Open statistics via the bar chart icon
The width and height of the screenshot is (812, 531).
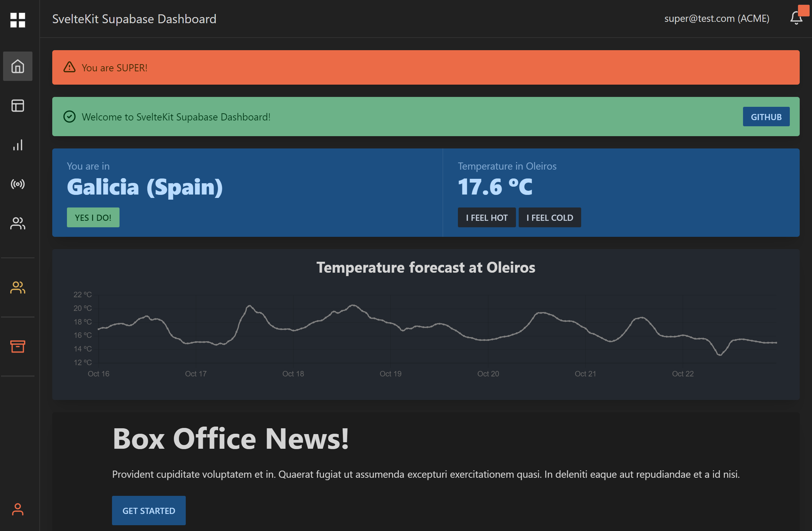(x=17, y=145)
